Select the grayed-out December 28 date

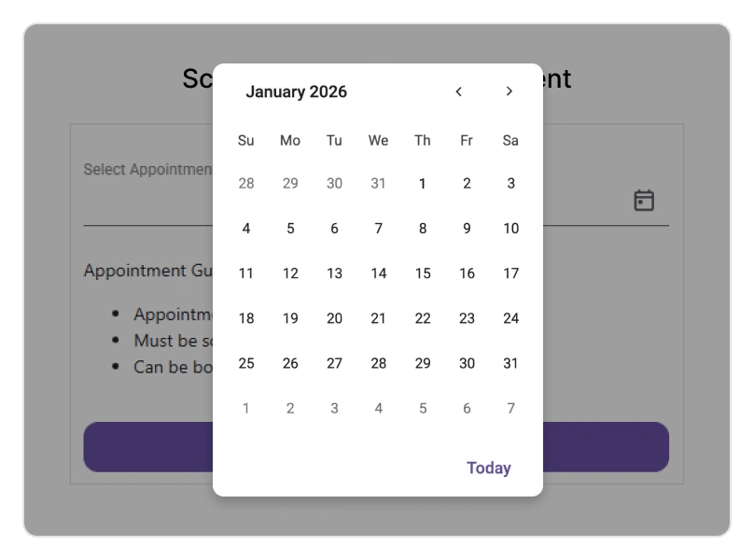pyautogui.click(x=245, y=183)
